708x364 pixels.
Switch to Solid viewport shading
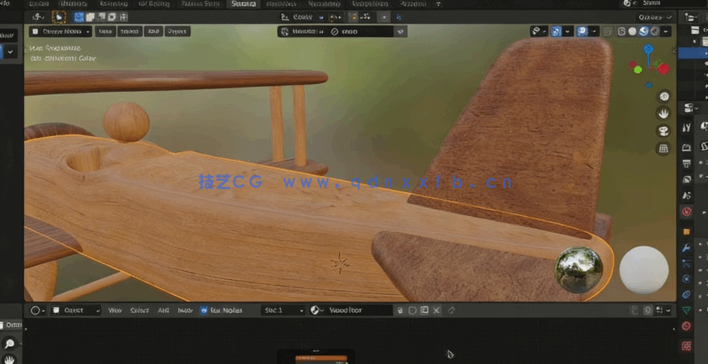[x=633, y=31]
